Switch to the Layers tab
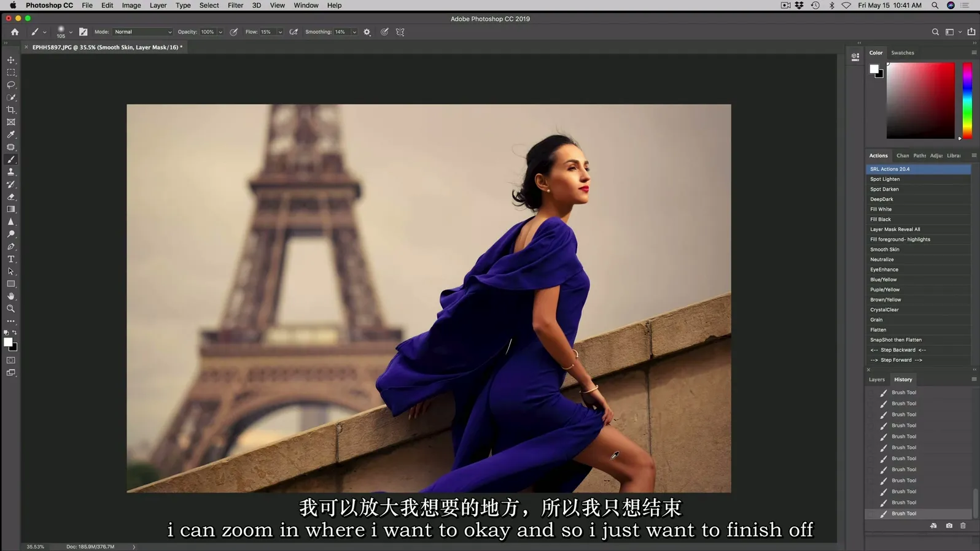This screenshot has height=551, width=980. (876, 380)
